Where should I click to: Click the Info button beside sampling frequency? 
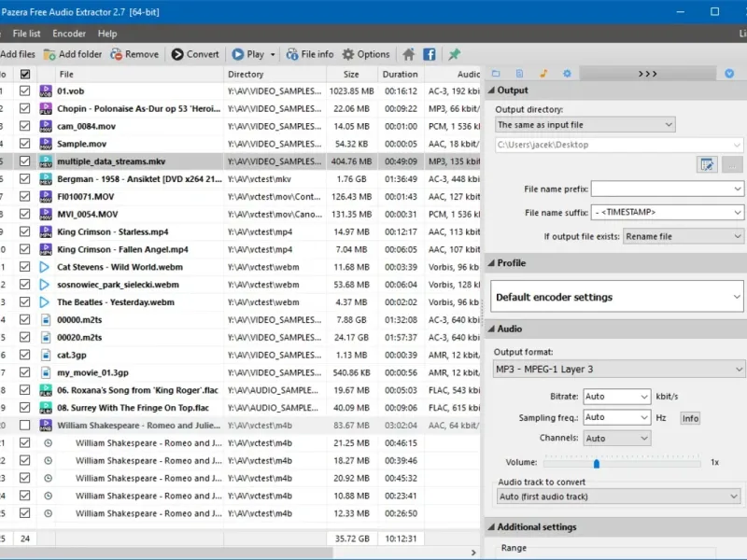pos(690,418)
